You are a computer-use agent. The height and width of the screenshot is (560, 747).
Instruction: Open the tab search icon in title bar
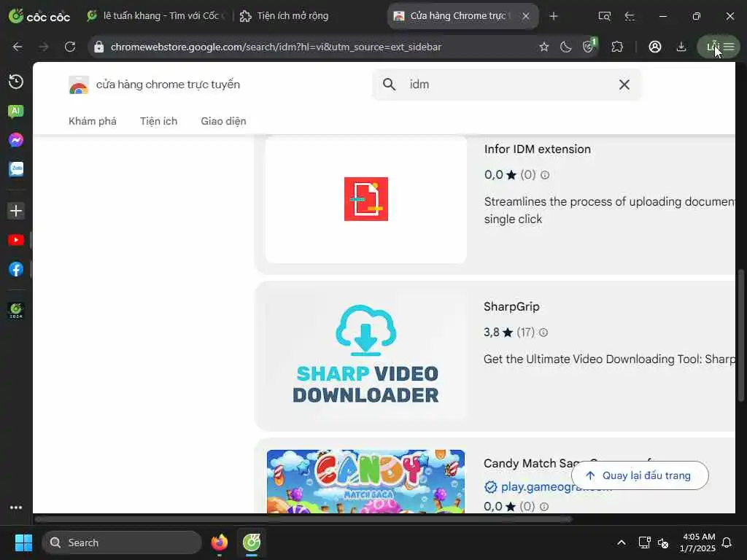click(x=604, y=16)
